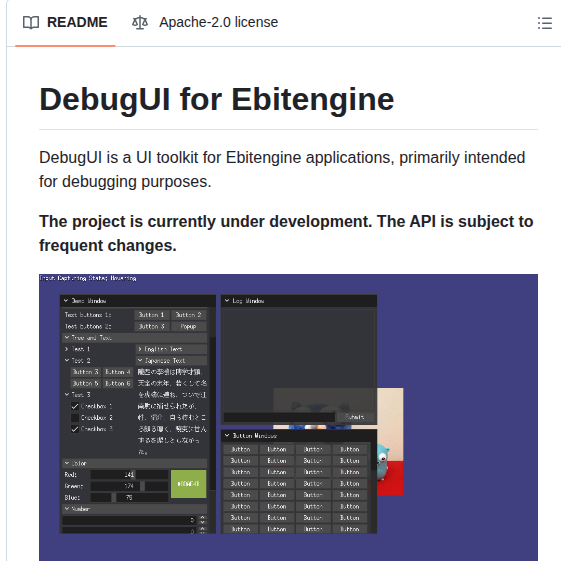Collapse the Button Window chevron in the screenshot

(x=227, y=435)
